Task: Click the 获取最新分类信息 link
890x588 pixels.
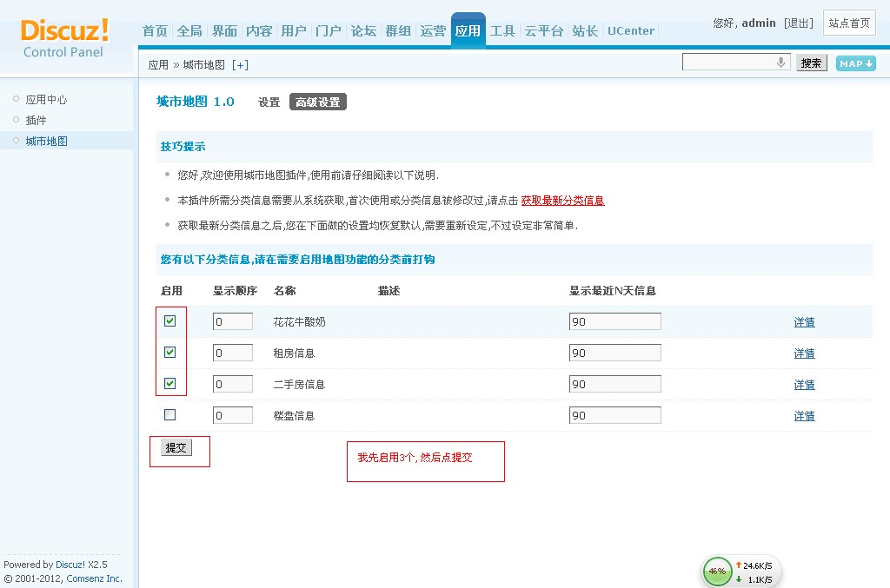Action: point(562,201)
